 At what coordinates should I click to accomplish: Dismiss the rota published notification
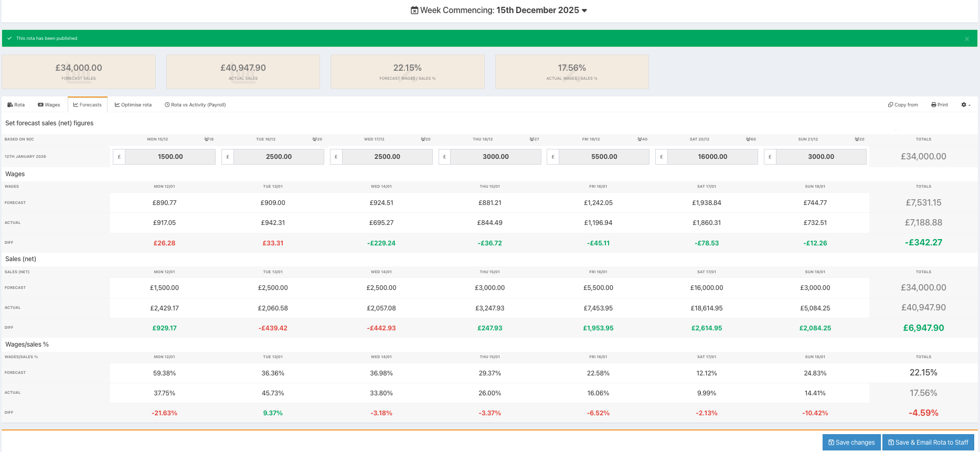pos(966,39)
